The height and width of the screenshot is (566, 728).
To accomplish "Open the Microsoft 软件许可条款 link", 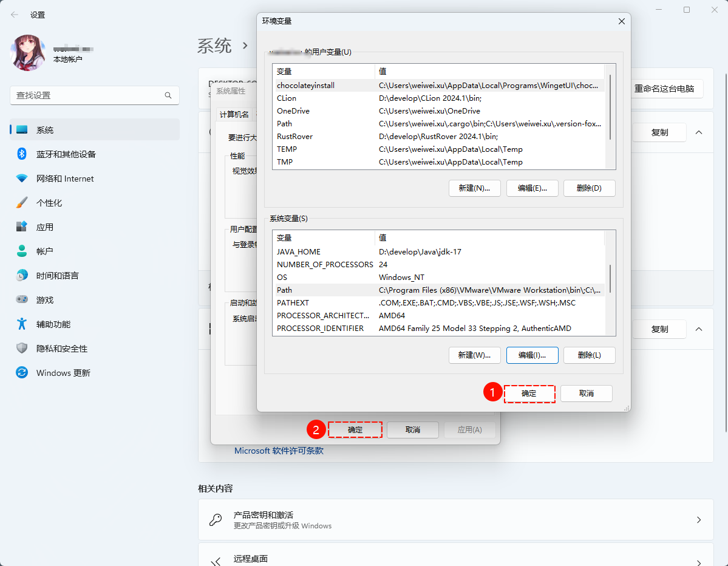I will tap(279, 451).
